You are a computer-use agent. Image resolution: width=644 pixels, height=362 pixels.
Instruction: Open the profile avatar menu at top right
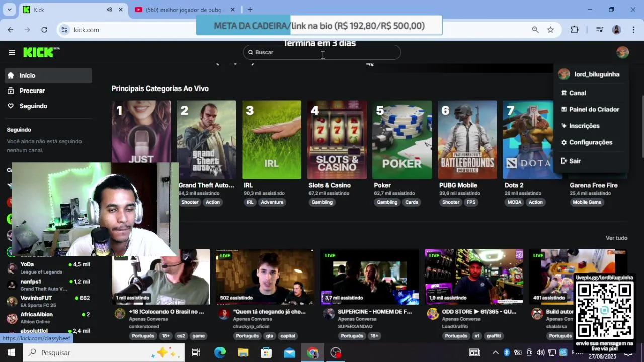[622, 52]
